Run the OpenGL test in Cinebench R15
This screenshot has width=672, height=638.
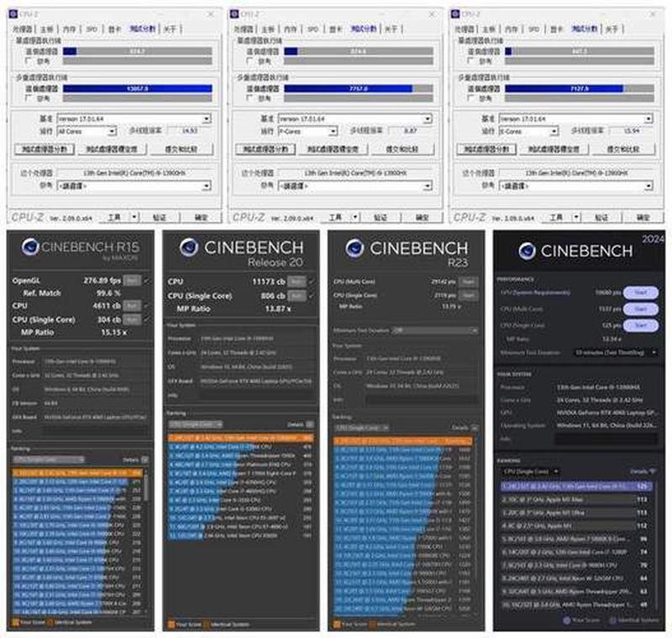pyautogui.click(x=132, y=281)
